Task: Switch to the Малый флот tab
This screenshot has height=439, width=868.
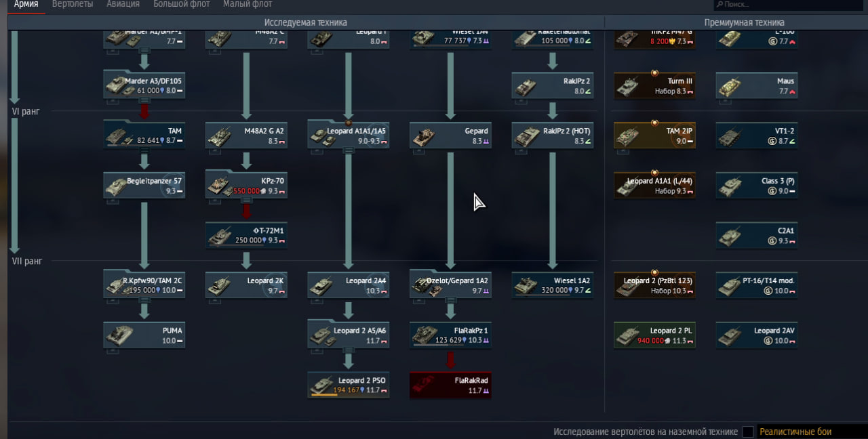Action: coord(248,4)
